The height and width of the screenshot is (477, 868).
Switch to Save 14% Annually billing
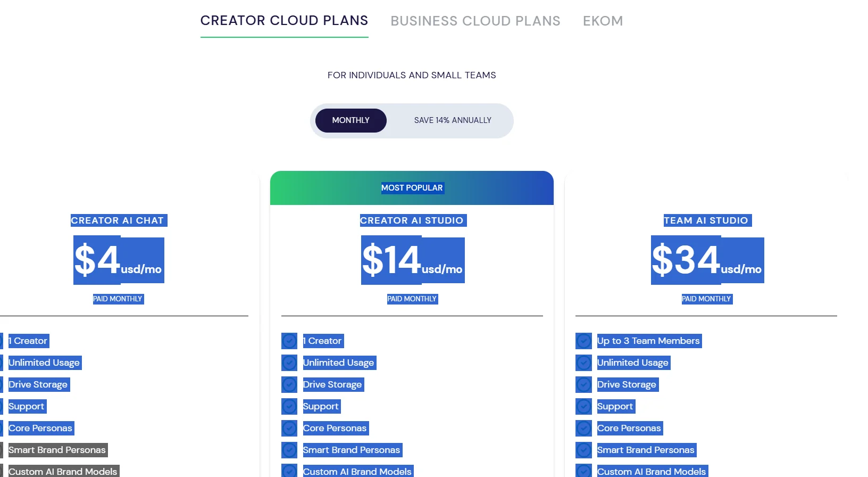coord(453,120)
